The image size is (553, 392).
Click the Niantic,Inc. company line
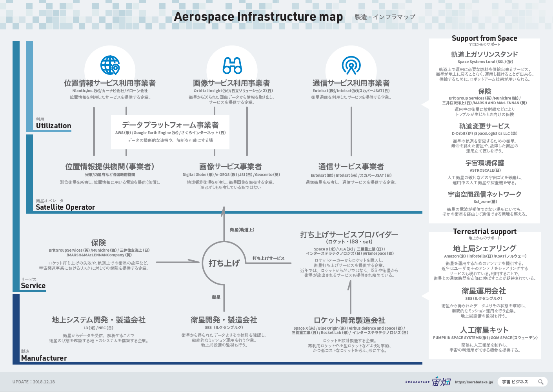[110, 91]
